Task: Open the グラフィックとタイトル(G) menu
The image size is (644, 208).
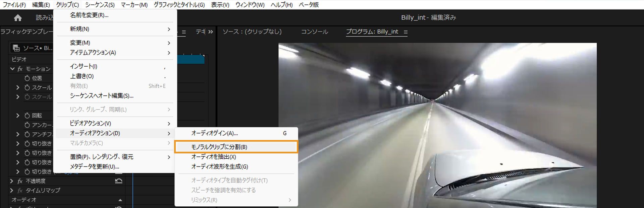Action: point(179,5)
